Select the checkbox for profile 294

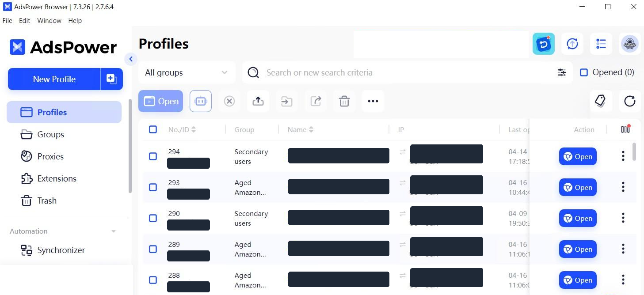[x=153, y=156]
